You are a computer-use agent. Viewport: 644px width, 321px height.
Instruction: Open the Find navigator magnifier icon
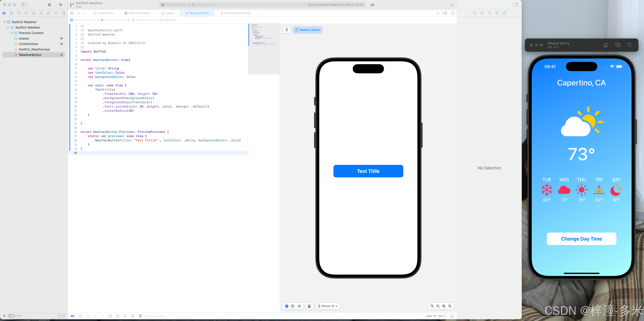[26, 13]
